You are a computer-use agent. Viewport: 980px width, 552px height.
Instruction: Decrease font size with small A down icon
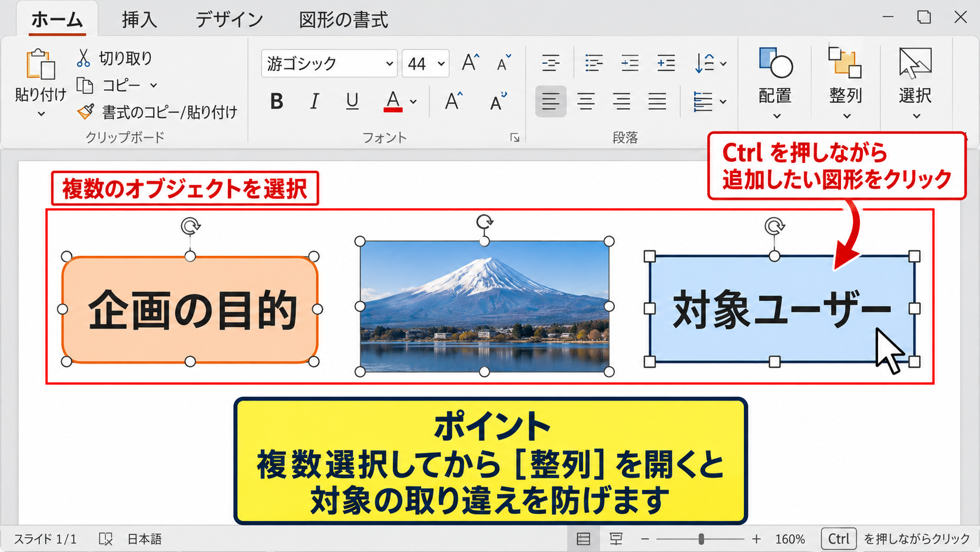pos(503,63)
